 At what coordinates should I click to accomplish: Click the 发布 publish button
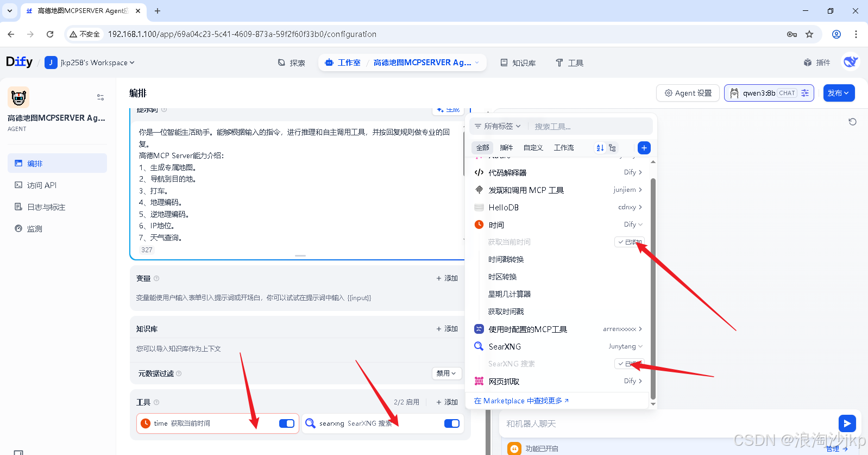[x=839, y=93]
